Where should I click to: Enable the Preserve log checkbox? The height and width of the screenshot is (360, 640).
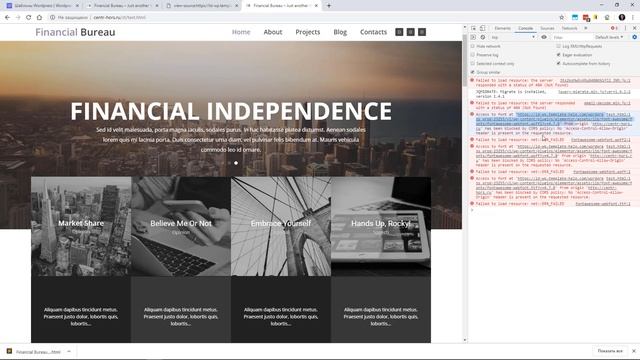473,55
